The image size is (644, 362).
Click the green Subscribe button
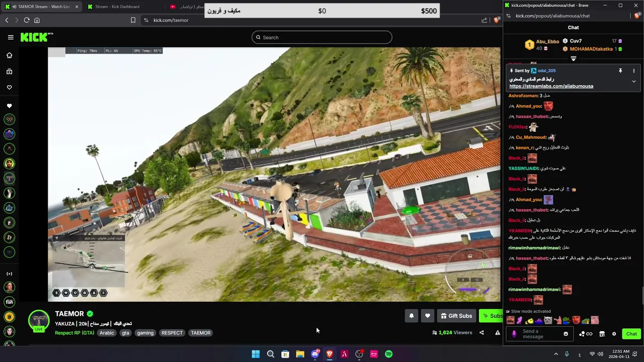click(x=491, y=316)
